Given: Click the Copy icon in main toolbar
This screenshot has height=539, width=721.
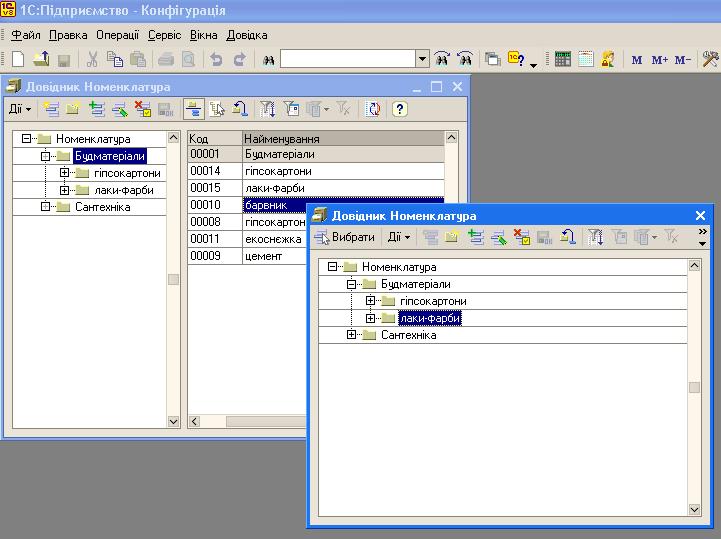Looking at the screenshot, I should click(x=114, y=59).
